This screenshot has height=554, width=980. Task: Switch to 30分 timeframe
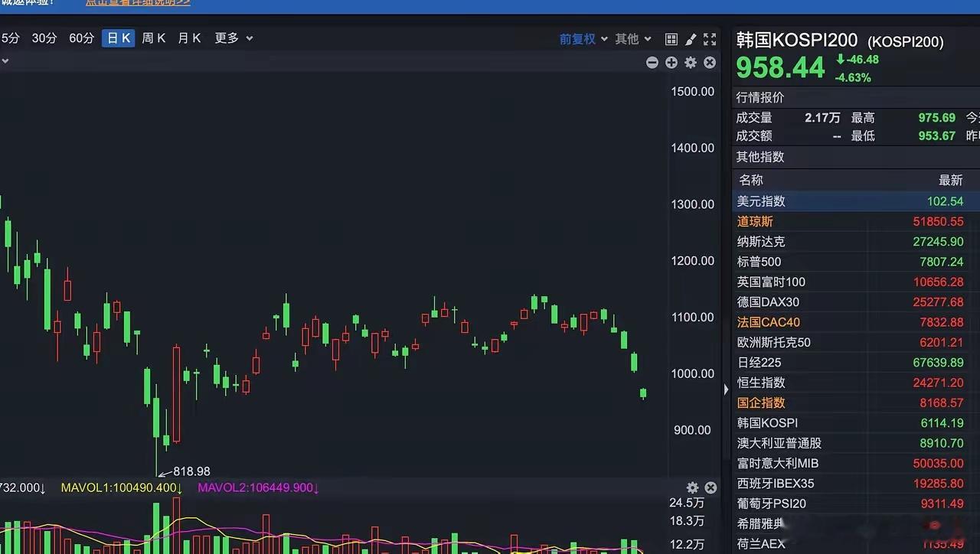(44, 38)
